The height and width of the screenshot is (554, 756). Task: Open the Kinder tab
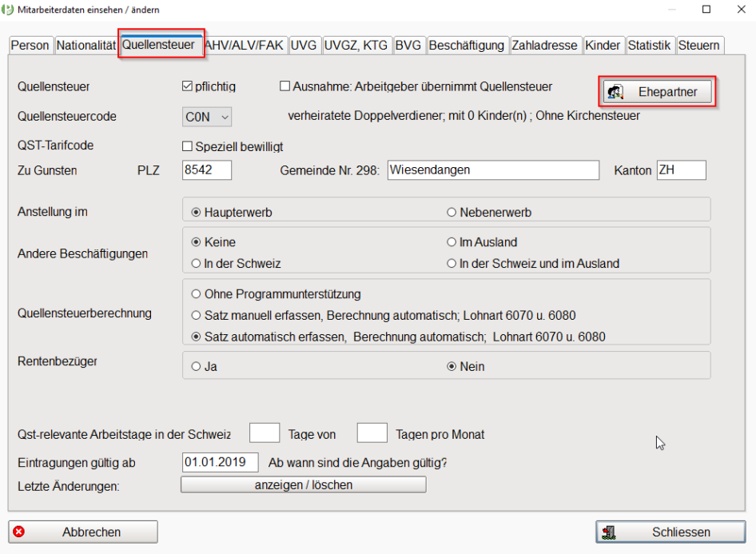(603, 46)
